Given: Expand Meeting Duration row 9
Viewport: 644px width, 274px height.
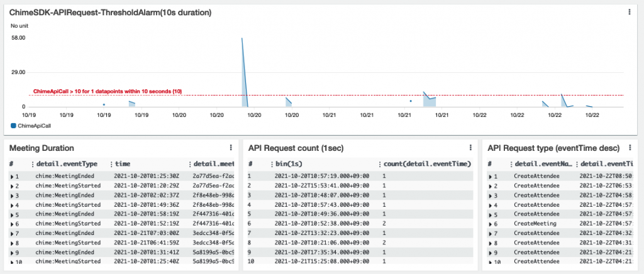Looking at the screenshot, I should [12, 252].
